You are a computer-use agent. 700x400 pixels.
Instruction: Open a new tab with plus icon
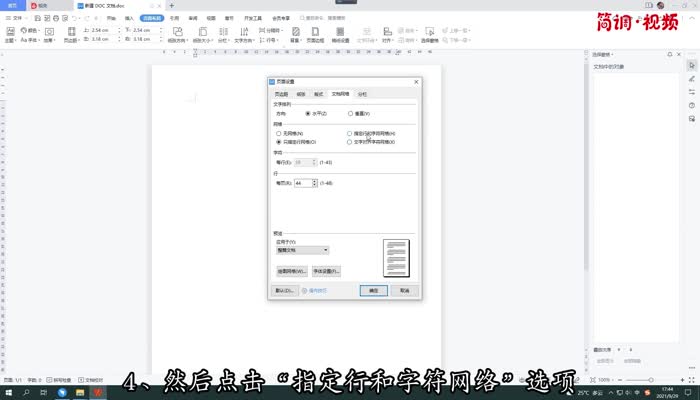tap(171, 5)
